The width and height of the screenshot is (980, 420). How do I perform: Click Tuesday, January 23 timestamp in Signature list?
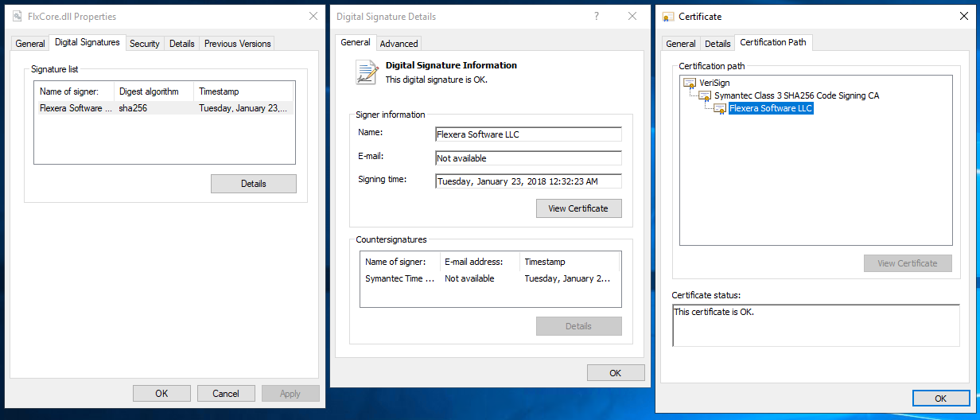coord(243,108)
